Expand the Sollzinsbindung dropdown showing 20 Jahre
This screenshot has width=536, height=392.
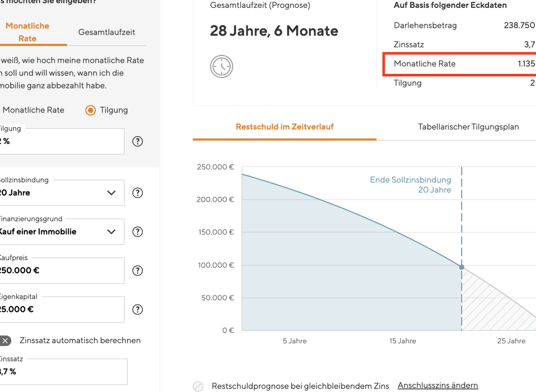60,193
